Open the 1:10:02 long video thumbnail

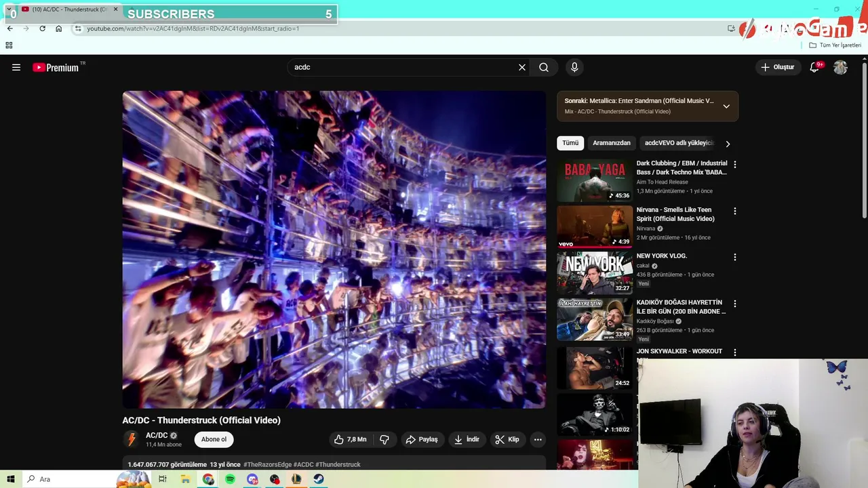point(595,414)
